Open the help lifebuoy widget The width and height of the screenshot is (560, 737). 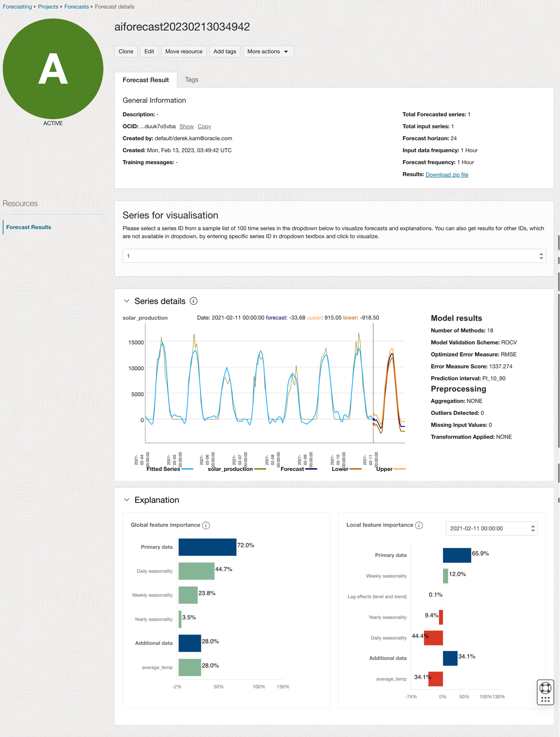[545, 688]
